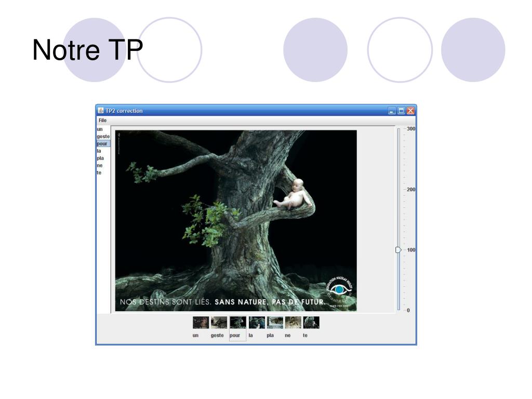Click the 'la' label under thumbnails
Viewport: 532px width, 399px height.
[251, 335]
